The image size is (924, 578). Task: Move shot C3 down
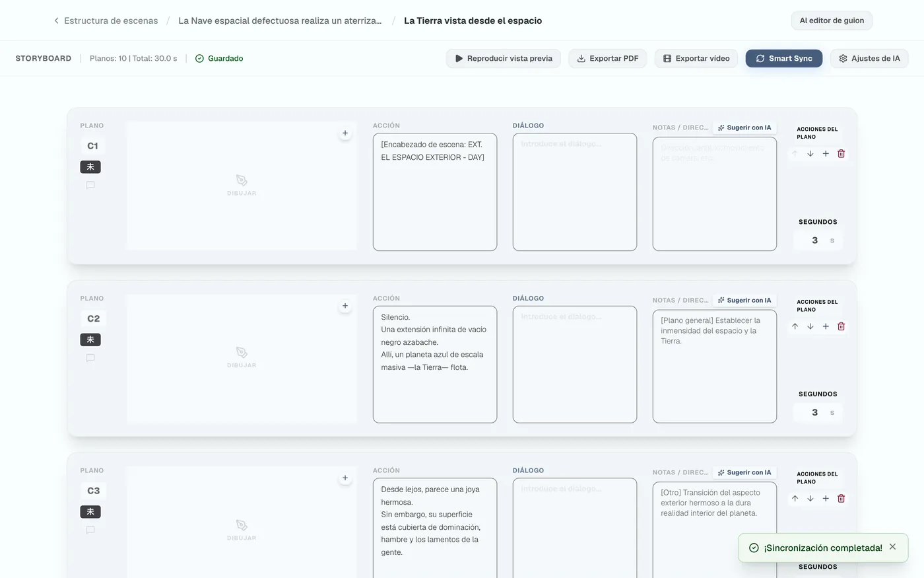point(810,498)
